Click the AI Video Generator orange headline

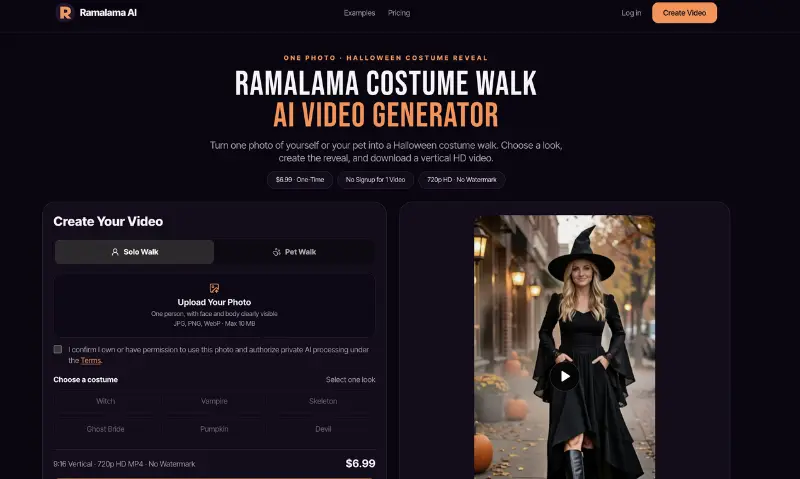(x=386, y=115)
